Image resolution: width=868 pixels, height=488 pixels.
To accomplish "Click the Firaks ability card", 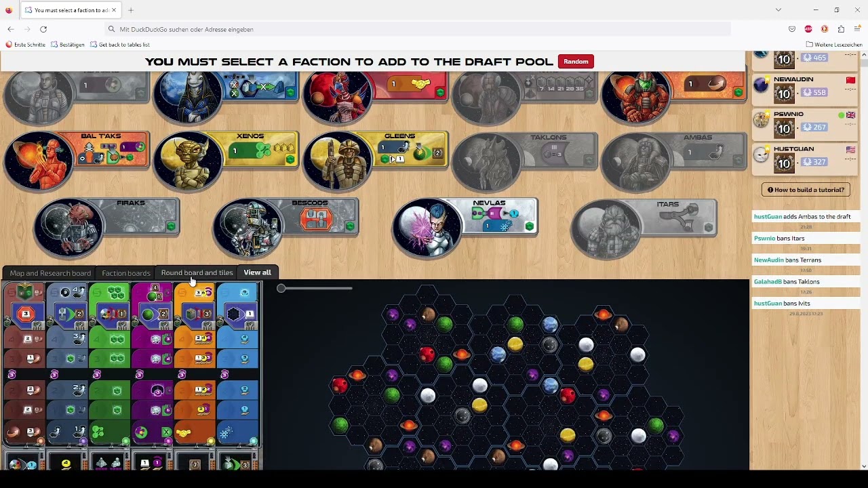I will click(142, 216).
